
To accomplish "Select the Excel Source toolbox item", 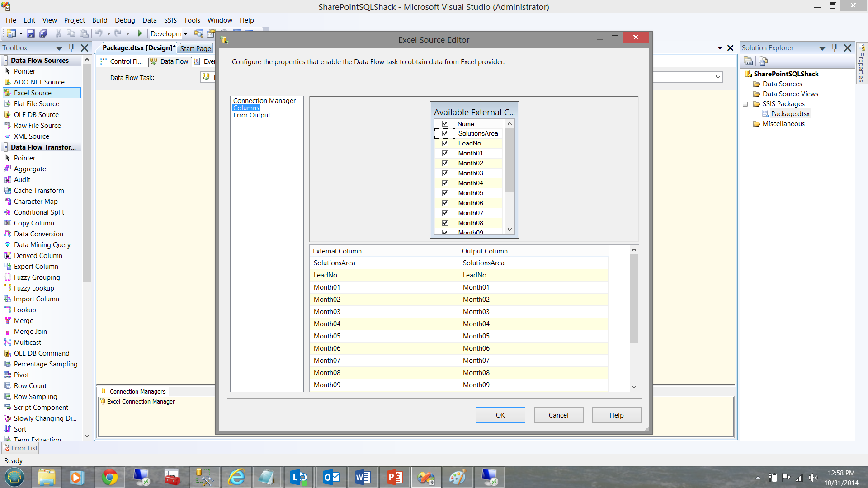I will [33, 93].
